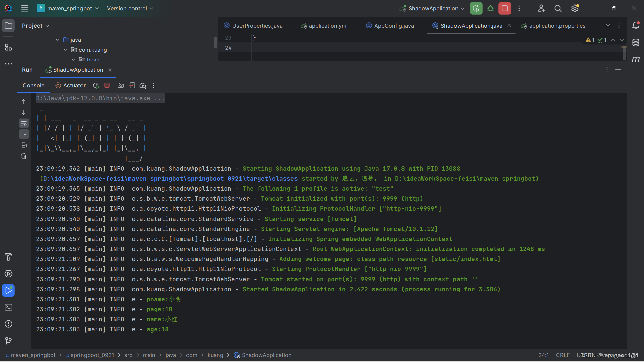The height and width of the screenshot is (362, 644).
Task: Switch to the Actuator tab
Action: [x=74, y=85]
